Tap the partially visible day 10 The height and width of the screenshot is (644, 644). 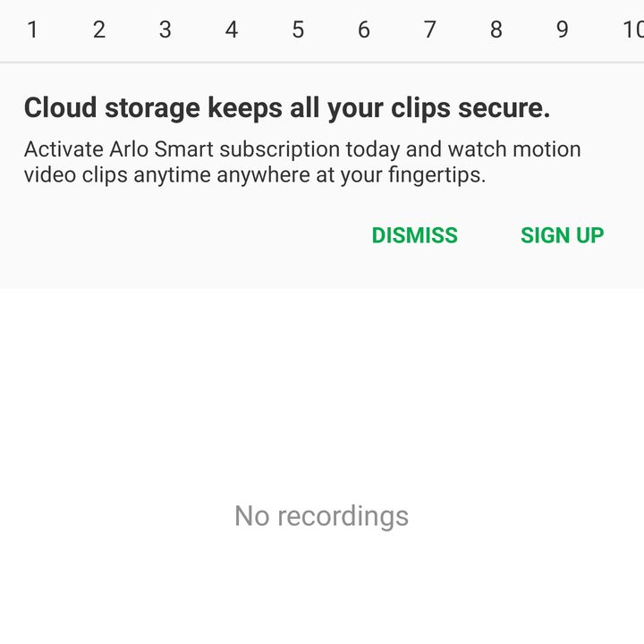(x=632, y=30)
